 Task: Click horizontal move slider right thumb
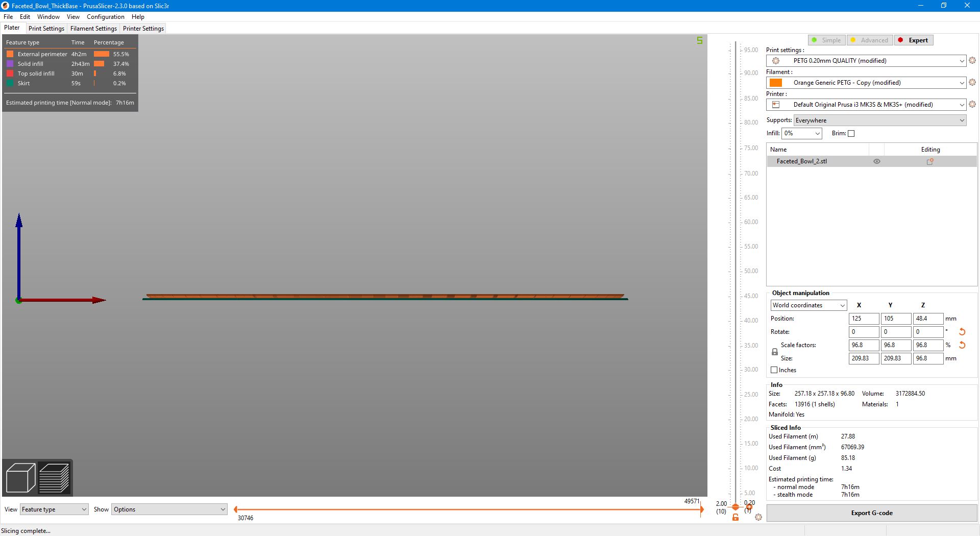[701, 509]
